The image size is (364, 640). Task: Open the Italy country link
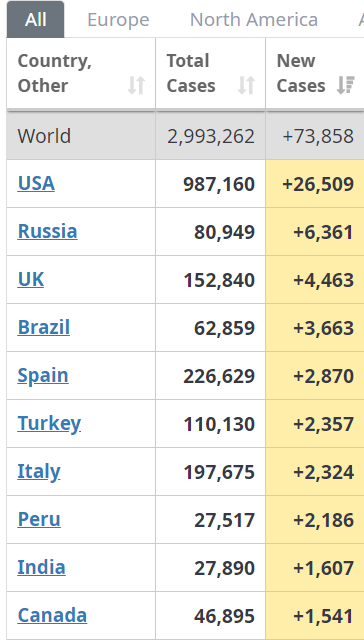39,471
